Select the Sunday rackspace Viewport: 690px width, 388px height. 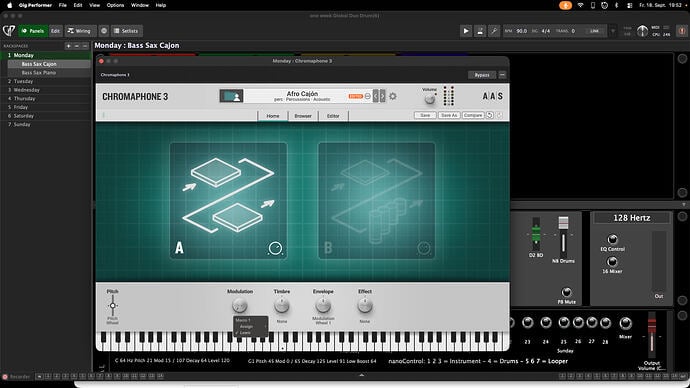tap(46, 124)
